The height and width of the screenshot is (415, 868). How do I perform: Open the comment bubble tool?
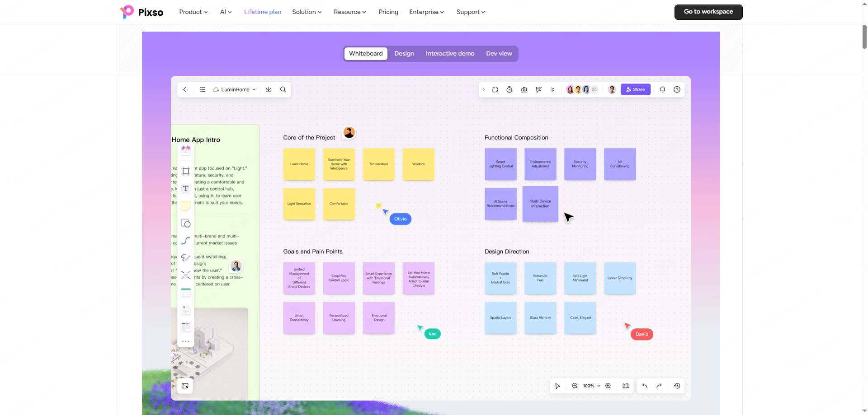tap(495, 89)
